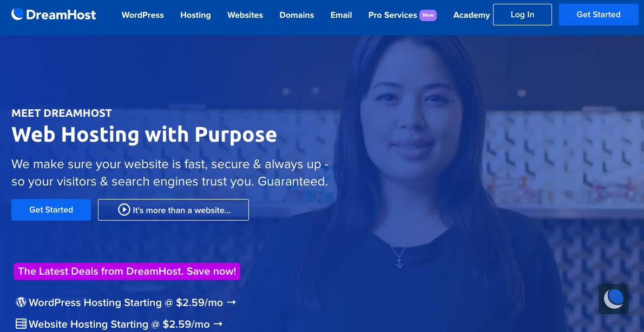Click the purple New badge
644x332 pixels.
(428, 15)
